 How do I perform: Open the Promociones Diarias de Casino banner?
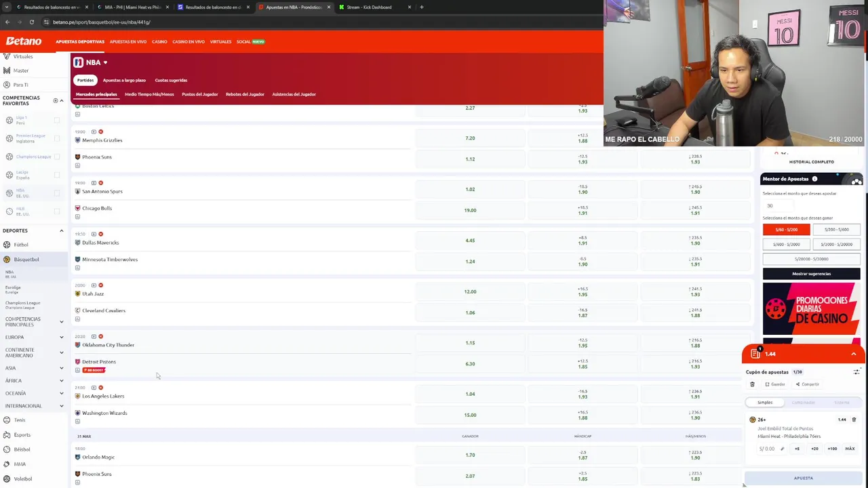(811, 309)
